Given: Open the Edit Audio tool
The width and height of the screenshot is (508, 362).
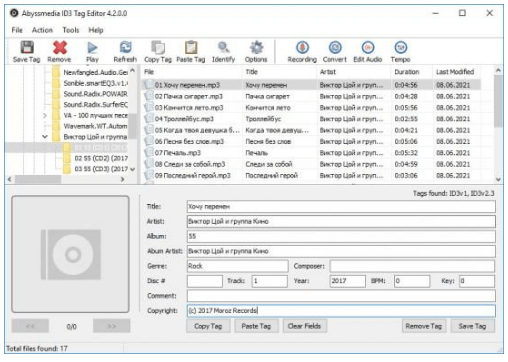Looking at the screenshot, I should tap(368, 51).
